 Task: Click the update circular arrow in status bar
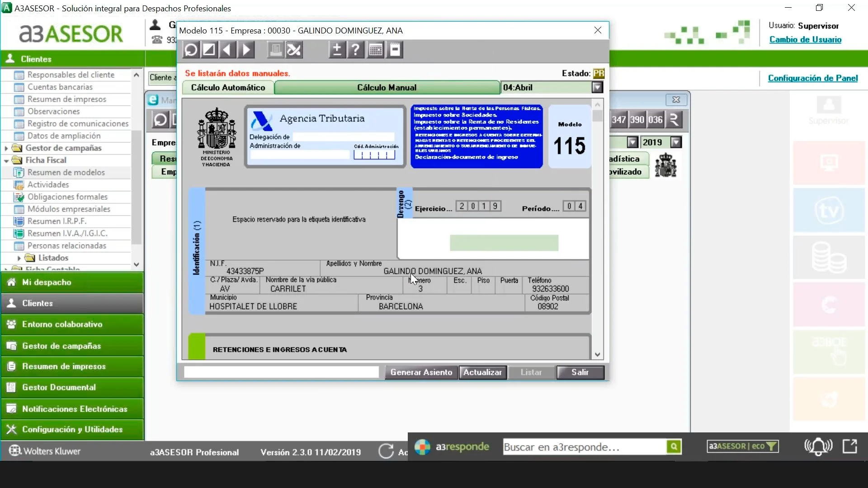pos(386,451)
